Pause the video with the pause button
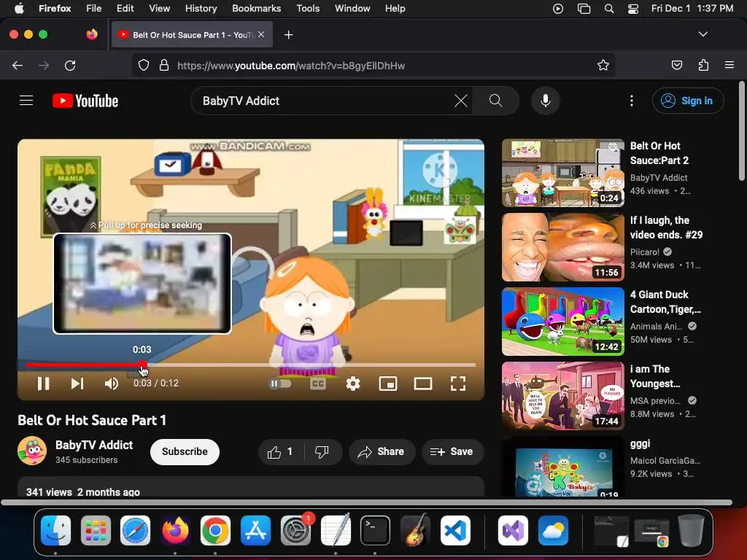The height and width of the screenshot is (560, 747). point(43,384)
